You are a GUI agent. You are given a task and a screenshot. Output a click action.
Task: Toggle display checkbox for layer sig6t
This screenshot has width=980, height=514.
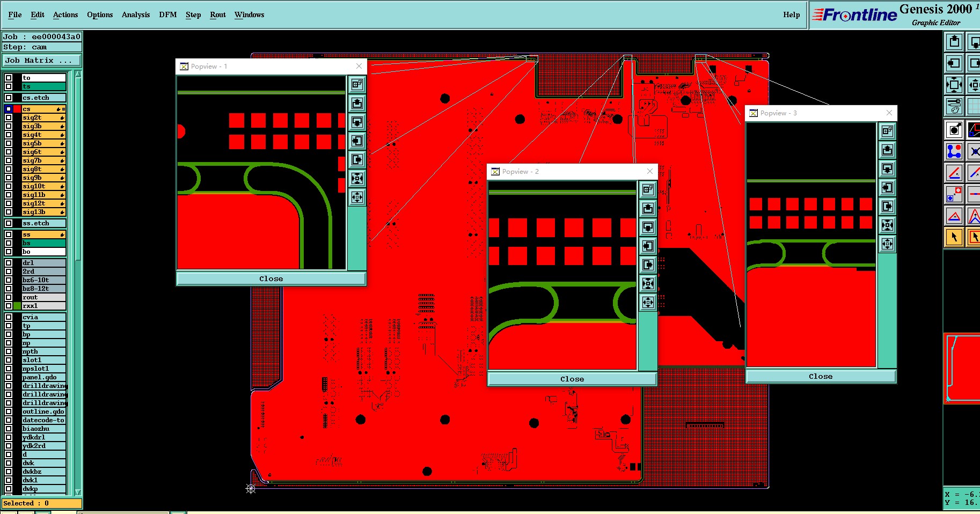(9, 152)
